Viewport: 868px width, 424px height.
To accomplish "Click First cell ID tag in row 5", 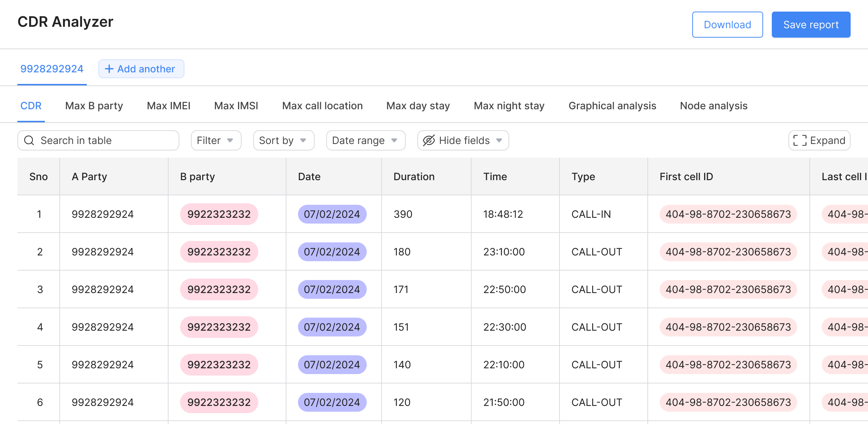I will pos(728,365).
